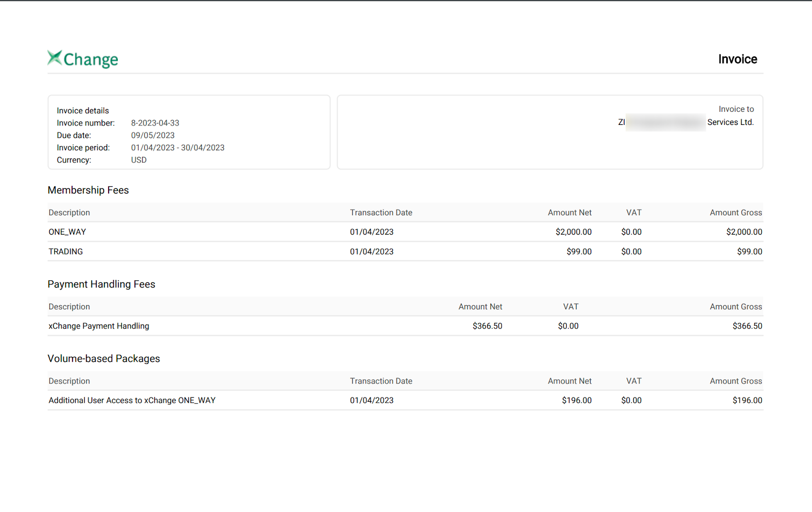This screenshot has height=512, width=812.
Task: Click TRADING net amount $99.00
Action: pos(579,251)
